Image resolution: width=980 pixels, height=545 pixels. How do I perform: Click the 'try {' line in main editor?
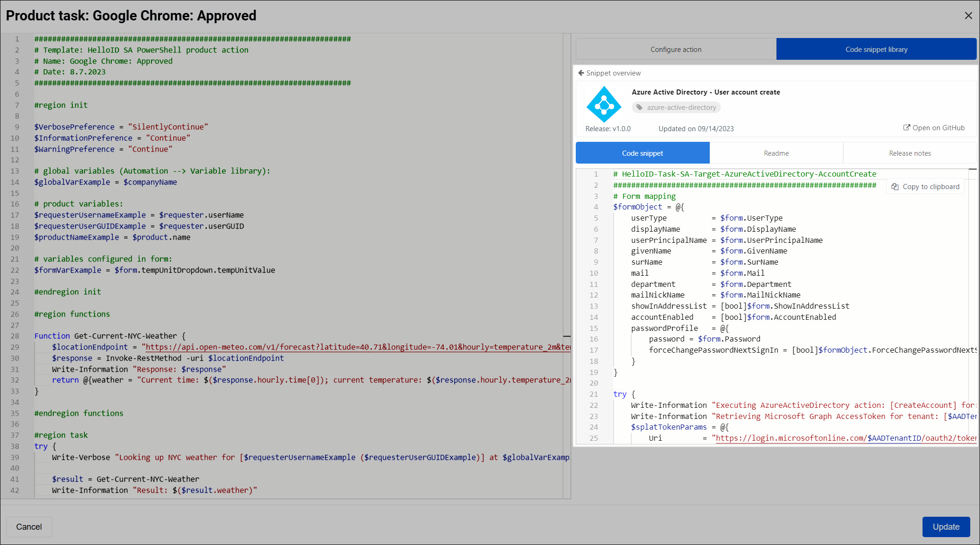tap(45, 446)
